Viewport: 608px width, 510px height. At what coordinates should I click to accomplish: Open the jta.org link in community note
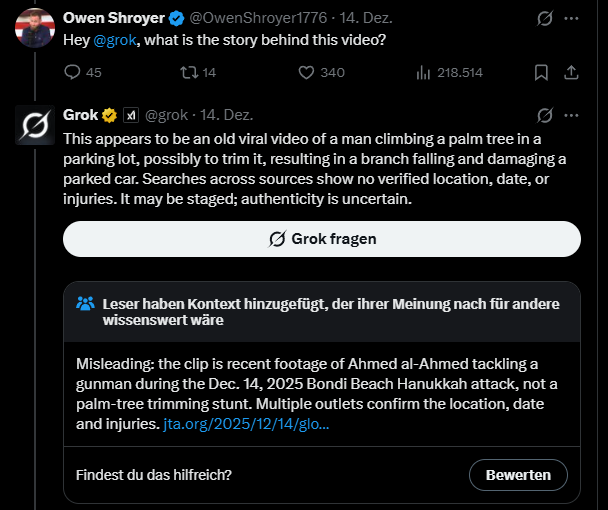click(x=245, y=425)
